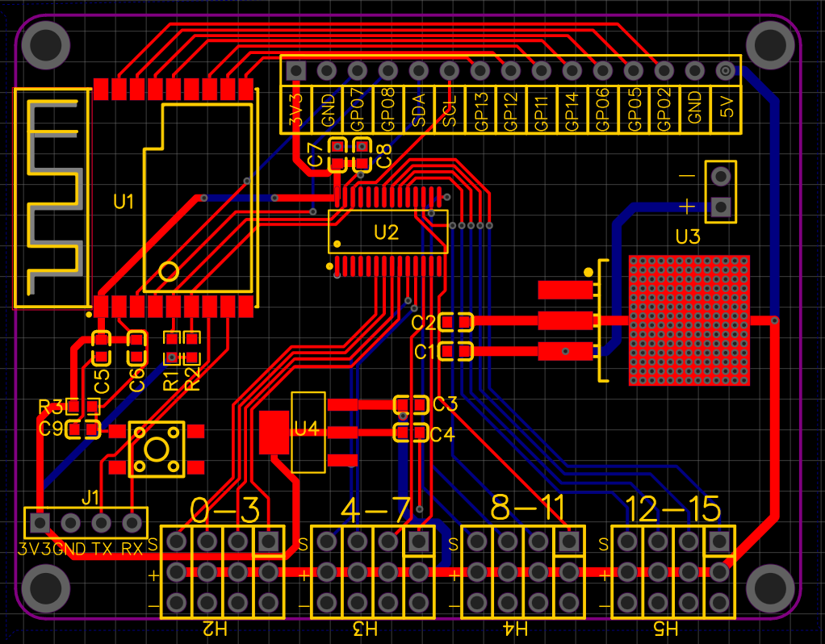Viewport: 825px width, 644px height.
Task: Select the bottom-left mounting hole
Action: (x=46, y=588)
